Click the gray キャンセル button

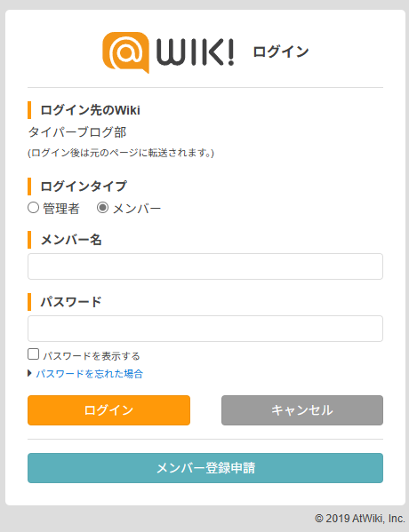pyautogui.click(x=302, y=410)
